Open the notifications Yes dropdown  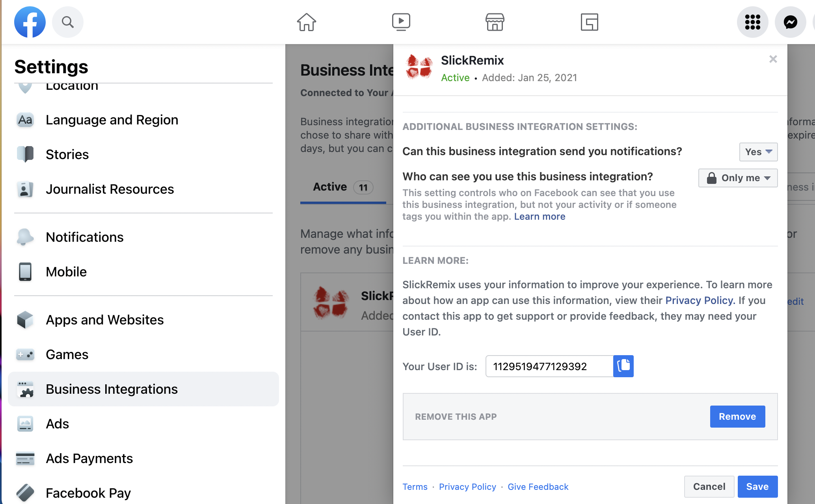tap(758, 152)
